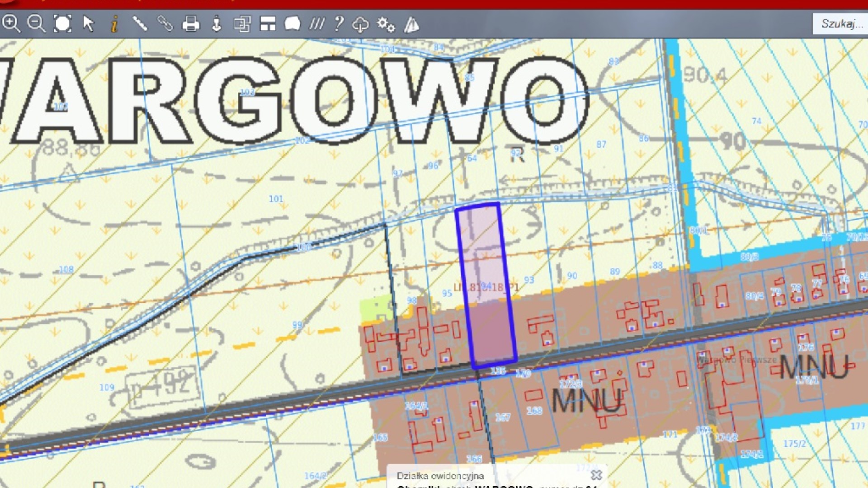Zoom to full map extent

coord(62,23)
